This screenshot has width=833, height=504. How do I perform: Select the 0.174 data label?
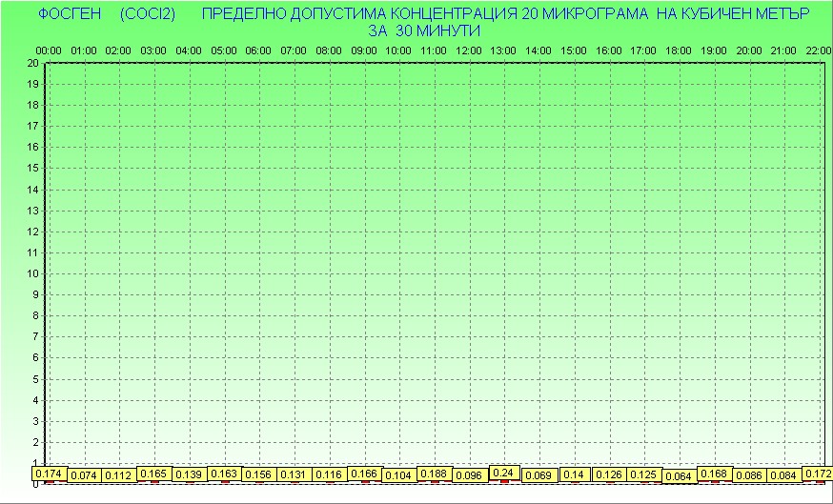pyautogui.click(x=49, y=474)
